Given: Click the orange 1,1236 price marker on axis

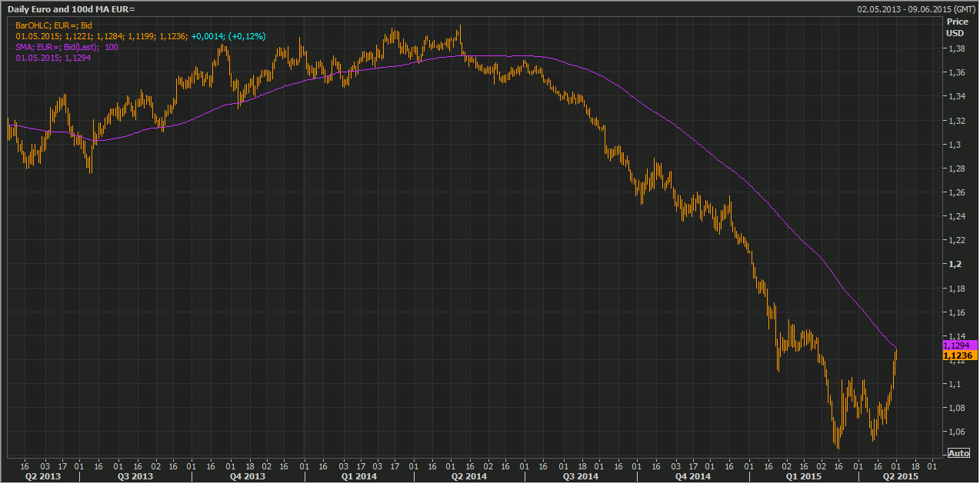Looking at the screenshot, I should pos(959,355).
